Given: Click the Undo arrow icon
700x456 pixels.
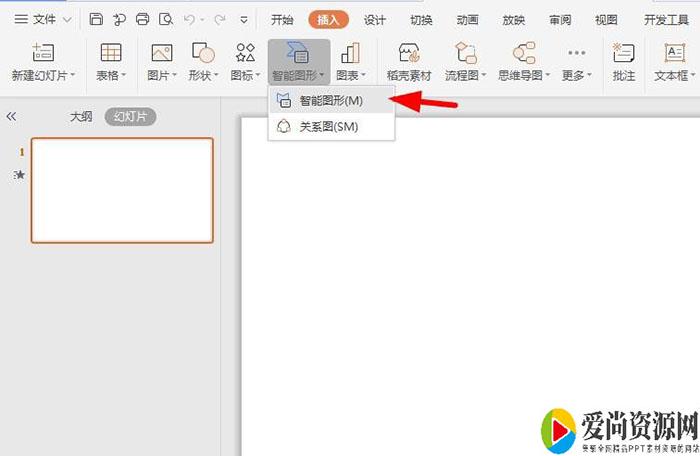Looking at the screenshot, I should click(189, 19).
